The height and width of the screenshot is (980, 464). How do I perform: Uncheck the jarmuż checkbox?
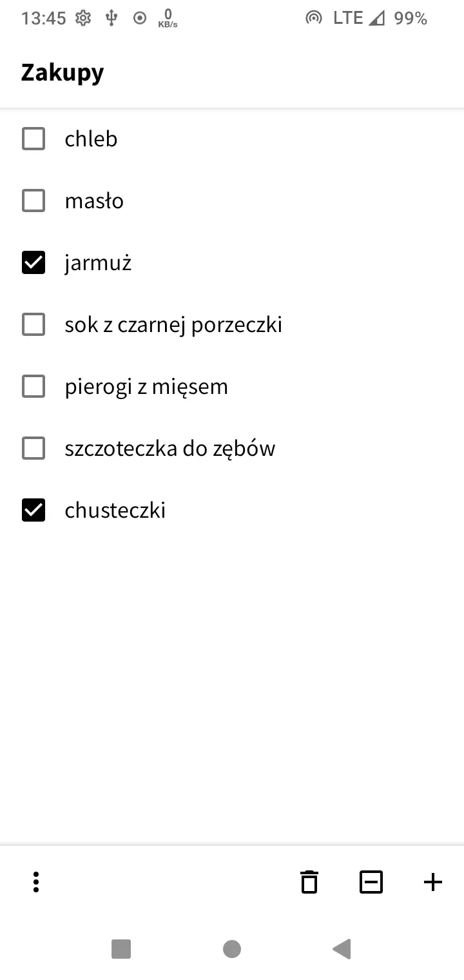34,262
